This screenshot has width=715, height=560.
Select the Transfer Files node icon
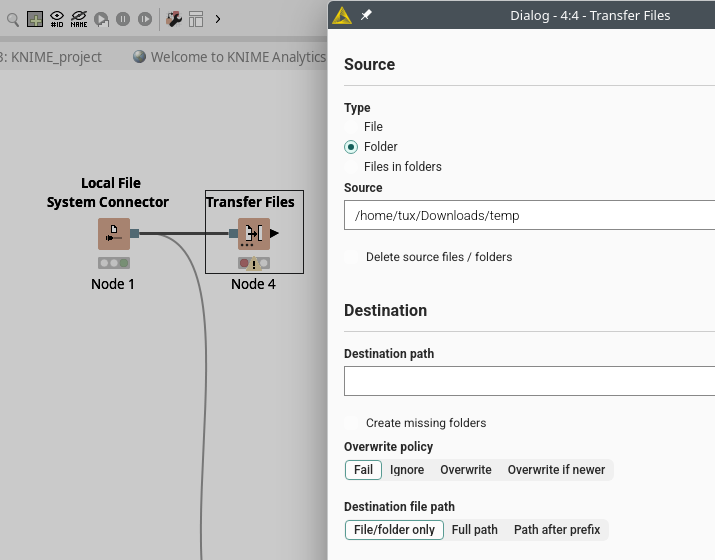[x=254, y=234]
